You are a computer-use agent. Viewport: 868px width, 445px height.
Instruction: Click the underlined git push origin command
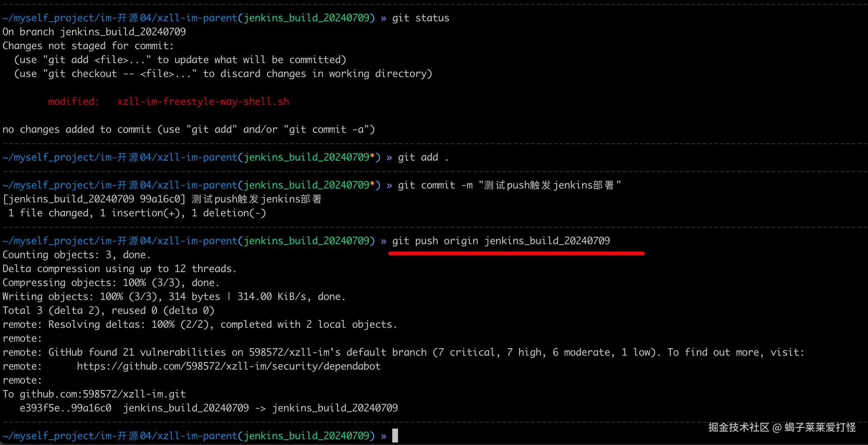coord(501,241)
